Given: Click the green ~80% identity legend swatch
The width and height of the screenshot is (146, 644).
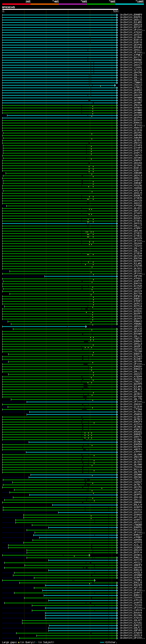Looking at the screenshot, I should pos(101,4).
